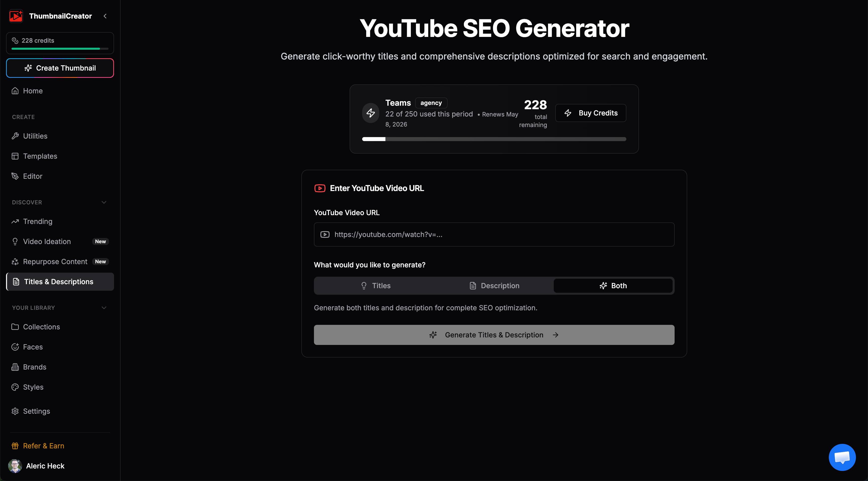The image size is (868, 481).
Task: Click the 228 total remaining value
Action: pos(535,105)
